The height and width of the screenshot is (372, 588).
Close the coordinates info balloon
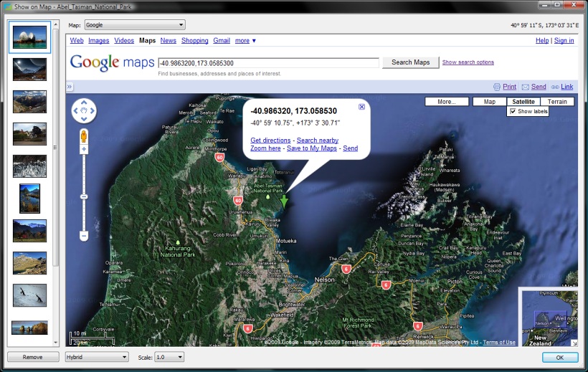[361, 107]
